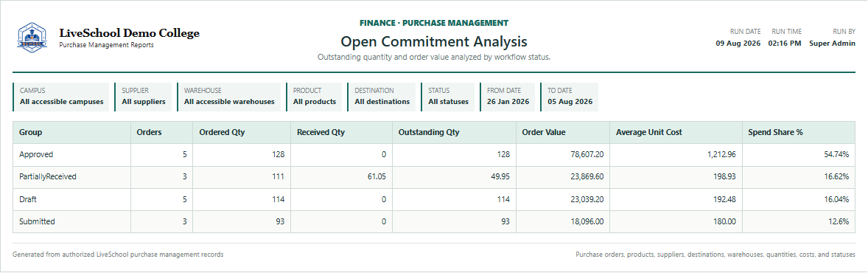Image resolution: width=868 pixels, height=273 pixels.
Task: Click the footer note listing purchase orders fields
Action: [715, 254]
